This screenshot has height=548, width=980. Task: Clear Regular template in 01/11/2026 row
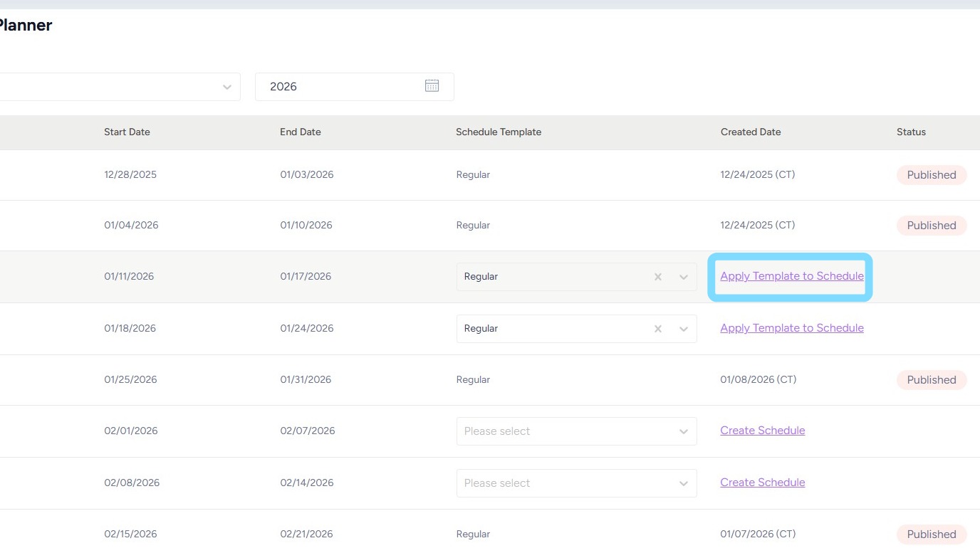tap(658, 277)
